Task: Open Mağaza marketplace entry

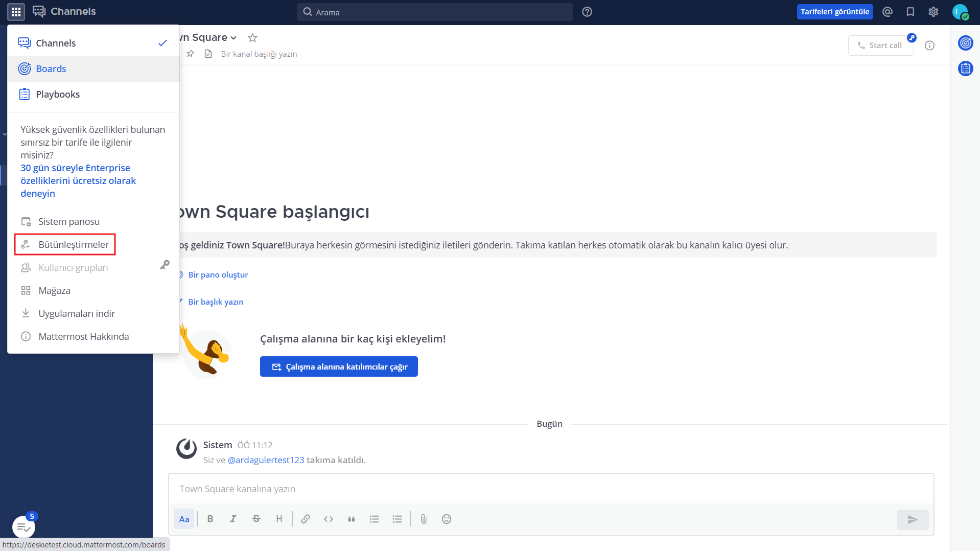Action: tap(94, 290)
